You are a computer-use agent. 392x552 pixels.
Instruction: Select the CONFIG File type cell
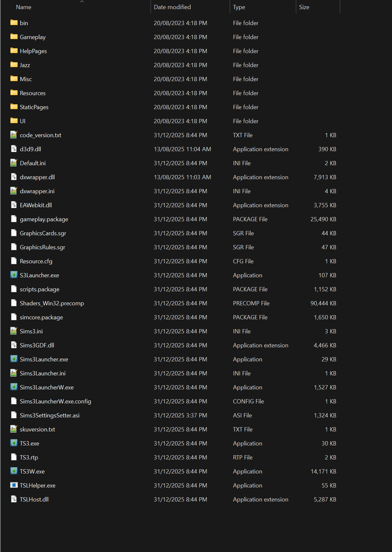coord(248,401)
